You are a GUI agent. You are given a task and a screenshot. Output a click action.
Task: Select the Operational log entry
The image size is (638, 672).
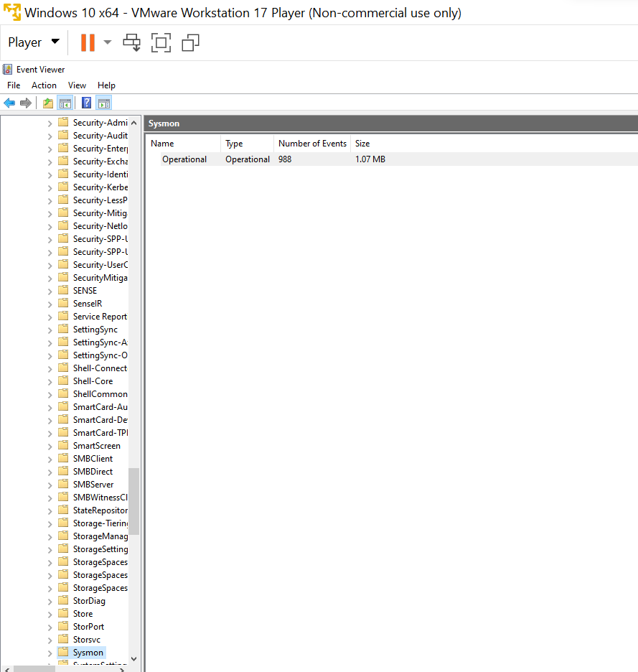(x=184, y=159)
